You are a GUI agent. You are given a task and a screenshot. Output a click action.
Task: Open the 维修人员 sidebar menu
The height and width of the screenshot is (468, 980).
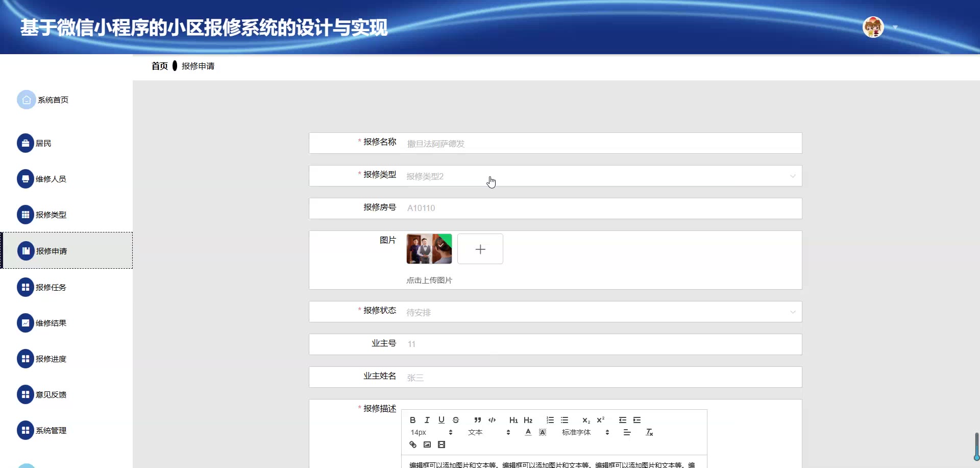point(42,179)
